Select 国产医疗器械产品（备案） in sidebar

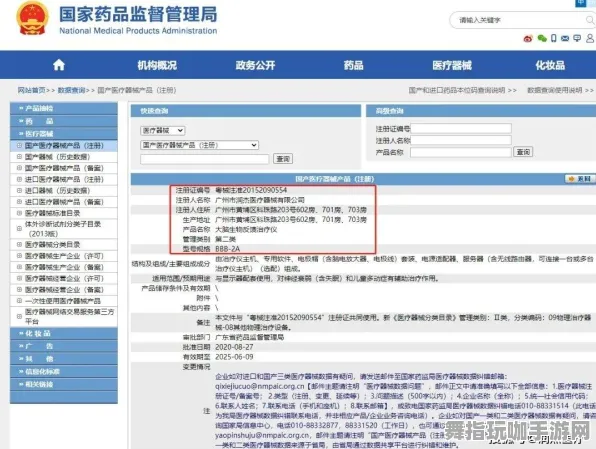(64, 168)
